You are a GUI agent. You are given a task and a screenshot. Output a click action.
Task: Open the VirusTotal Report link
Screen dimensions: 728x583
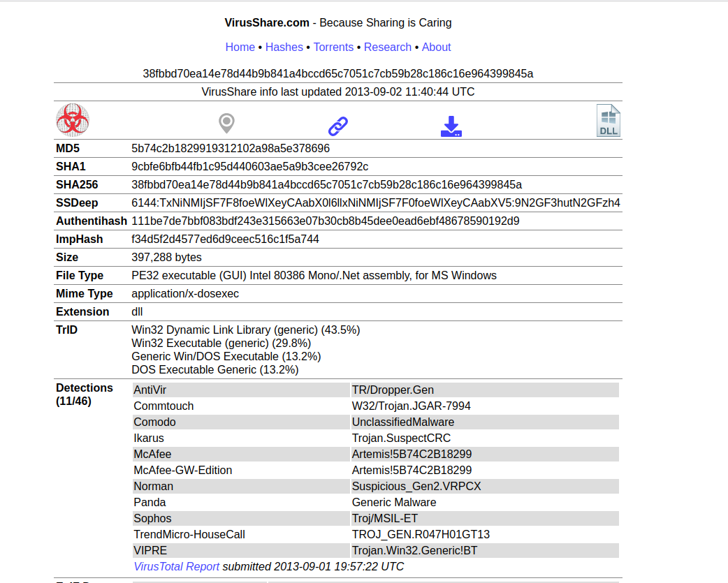(x=177, y=567)
